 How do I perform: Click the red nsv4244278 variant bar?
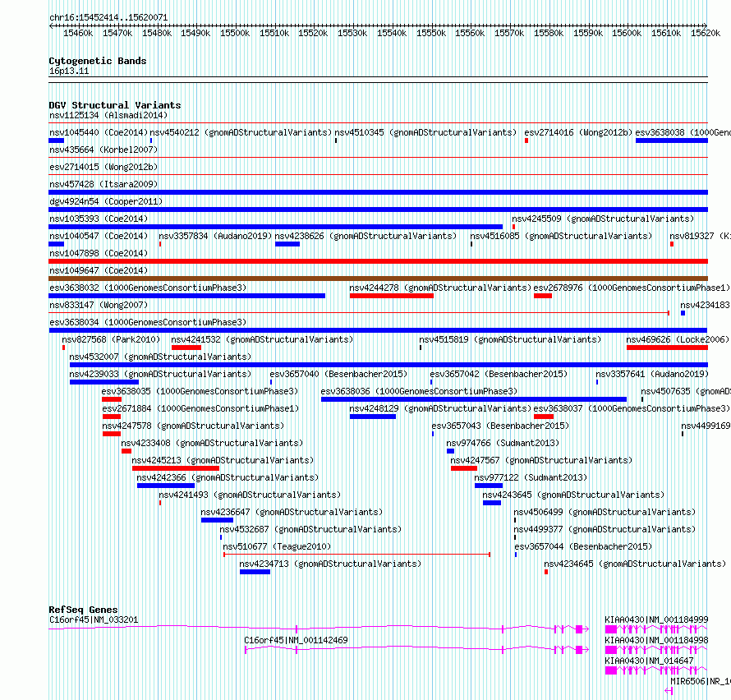392,296
